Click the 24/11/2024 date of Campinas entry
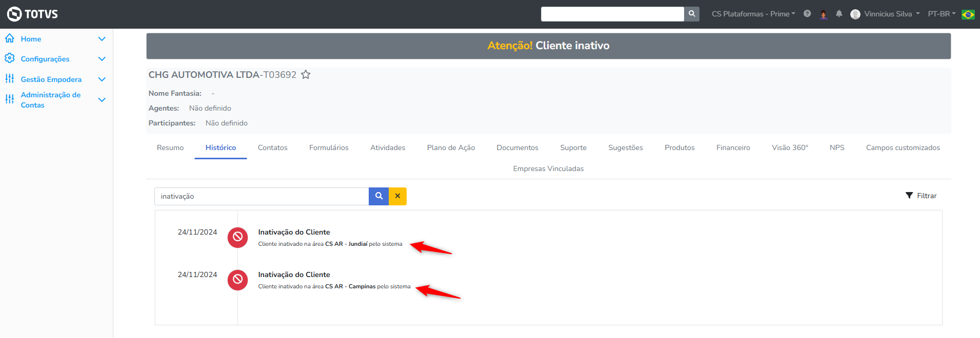 (x=197, y=274)
